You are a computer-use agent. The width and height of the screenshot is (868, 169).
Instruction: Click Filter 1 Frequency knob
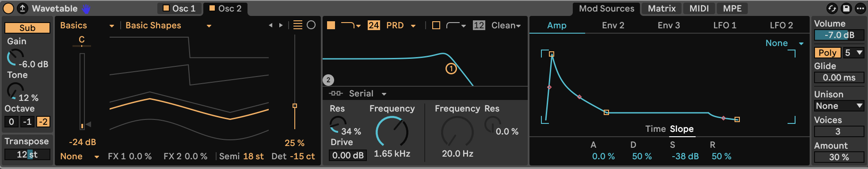[392, 132]
